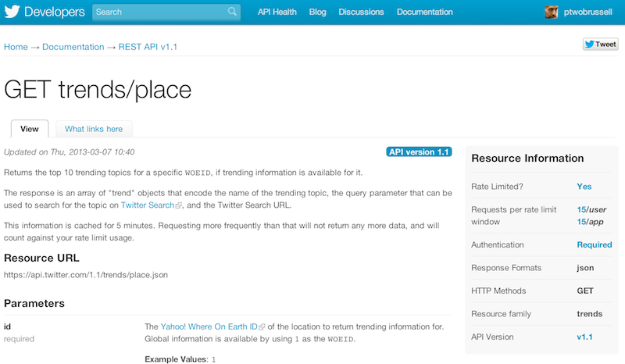Click the 'Response Formats' label

[x=506, y=268]
